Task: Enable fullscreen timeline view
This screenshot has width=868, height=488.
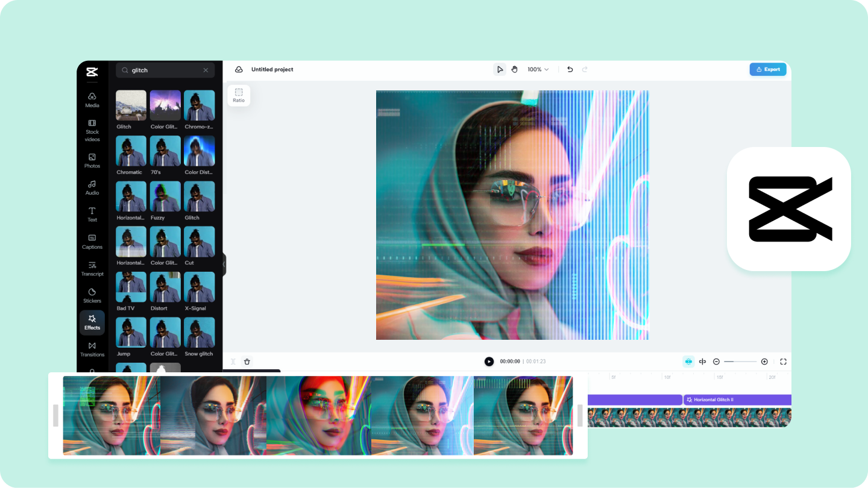Action: pos(783,361)
